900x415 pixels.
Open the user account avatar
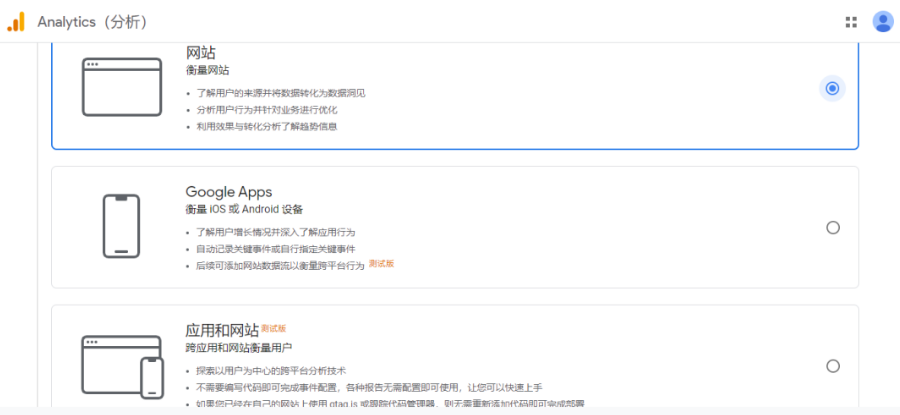pyautogui.click(x=882, y=22)
